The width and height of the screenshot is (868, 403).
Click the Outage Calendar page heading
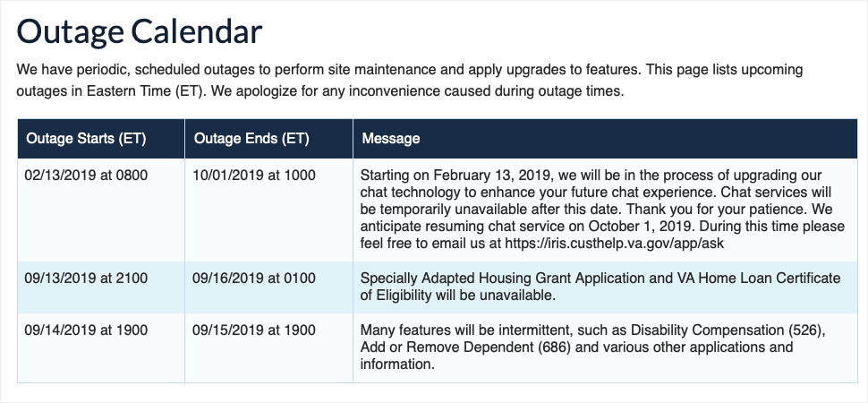coord(140,32)
